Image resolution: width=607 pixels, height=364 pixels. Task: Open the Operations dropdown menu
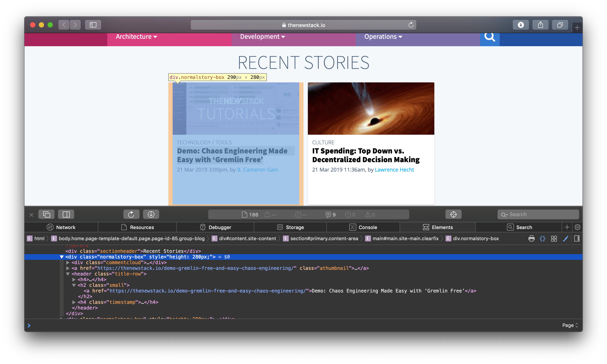click(383, 37)
